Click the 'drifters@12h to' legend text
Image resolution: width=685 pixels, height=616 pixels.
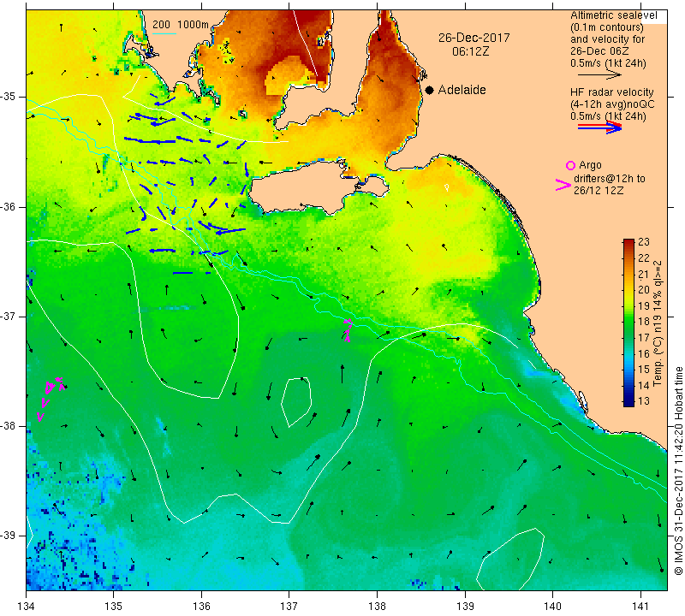(x=610, y=179)
